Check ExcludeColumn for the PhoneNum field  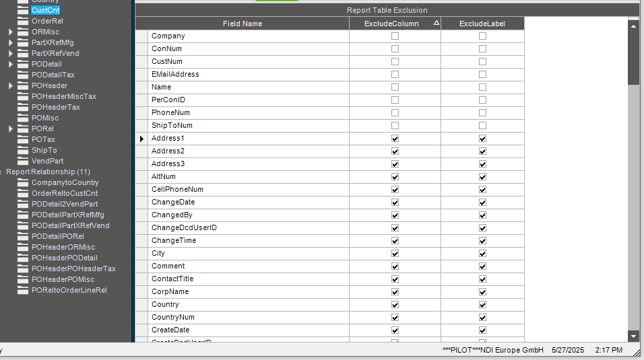pyautogui.click(x=395, y=113)
